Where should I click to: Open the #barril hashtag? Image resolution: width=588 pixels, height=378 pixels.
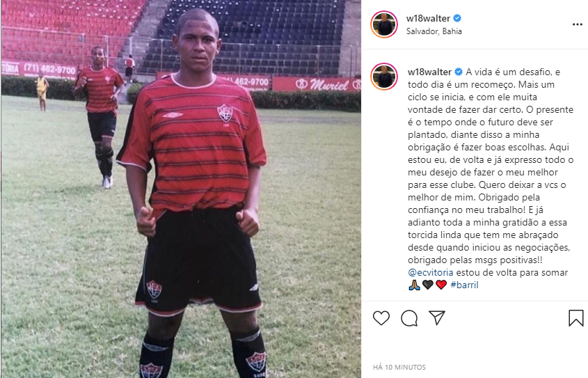click(x=464, y=285)
